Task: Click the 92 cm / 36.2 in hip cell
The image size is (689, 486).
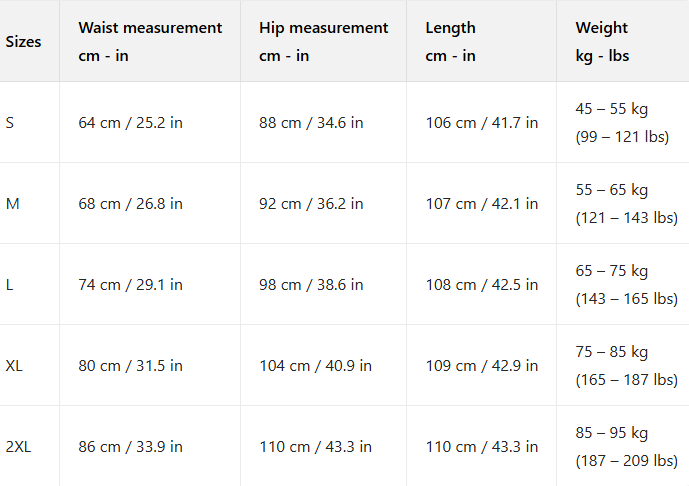Action: pyautogui.click(x=311, y=204)
